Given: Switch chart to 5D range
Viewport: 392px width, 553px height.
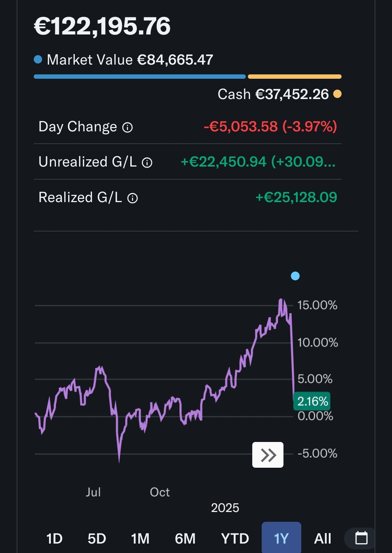Looking at the screenshot, I should pos(97,538).
